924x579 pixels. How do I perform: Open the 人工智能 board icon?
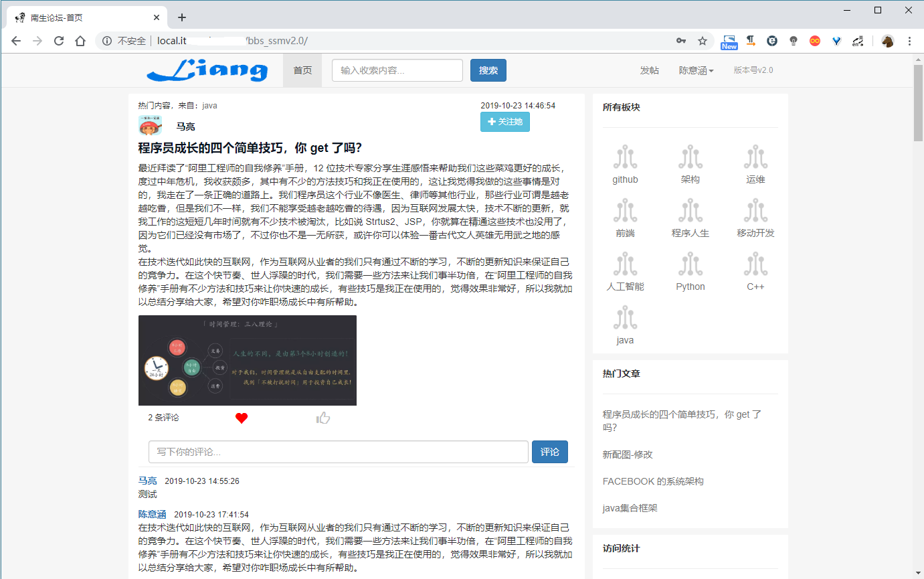(625, 264)
